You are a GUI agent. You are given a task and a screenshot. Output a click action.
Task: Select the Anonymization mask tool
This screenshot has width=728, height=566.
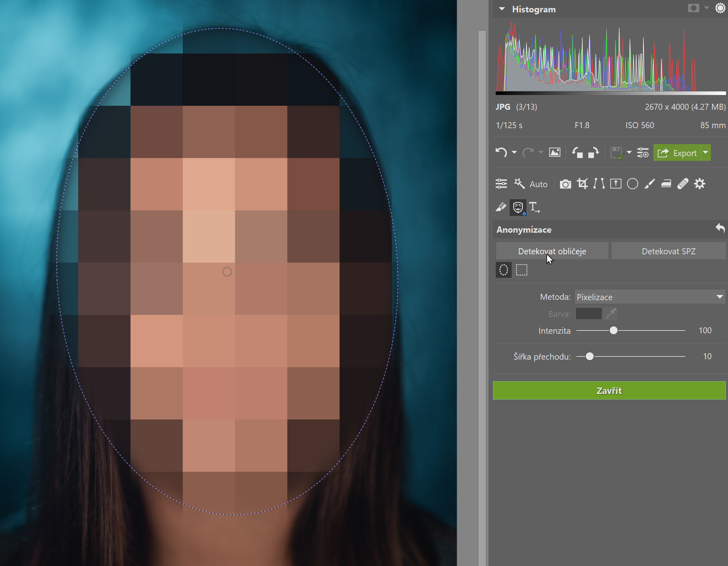[x=518, y=207]
